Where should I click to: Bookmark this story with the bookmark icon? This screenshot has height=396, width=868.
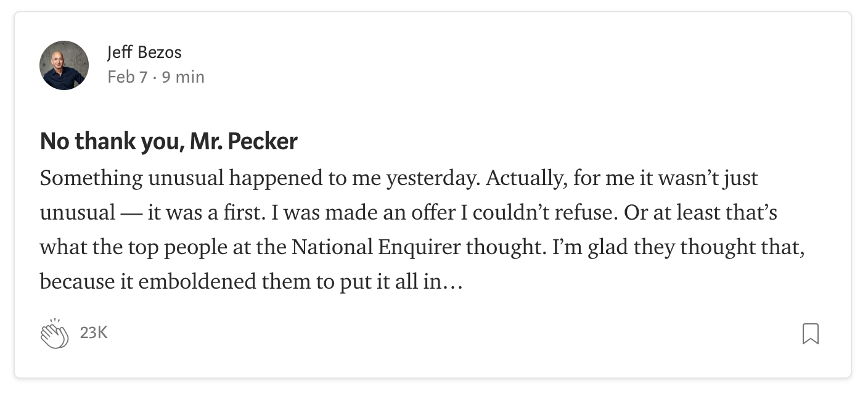point(811,334)
